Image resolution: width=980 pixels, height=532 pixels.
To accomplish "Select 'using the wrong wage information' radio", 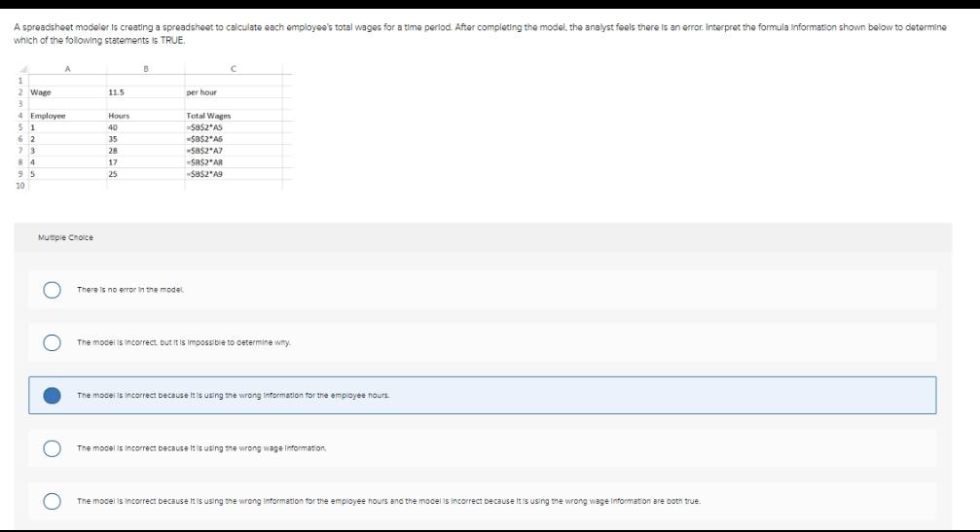I will pyautogui.click(x=52, y=448).
